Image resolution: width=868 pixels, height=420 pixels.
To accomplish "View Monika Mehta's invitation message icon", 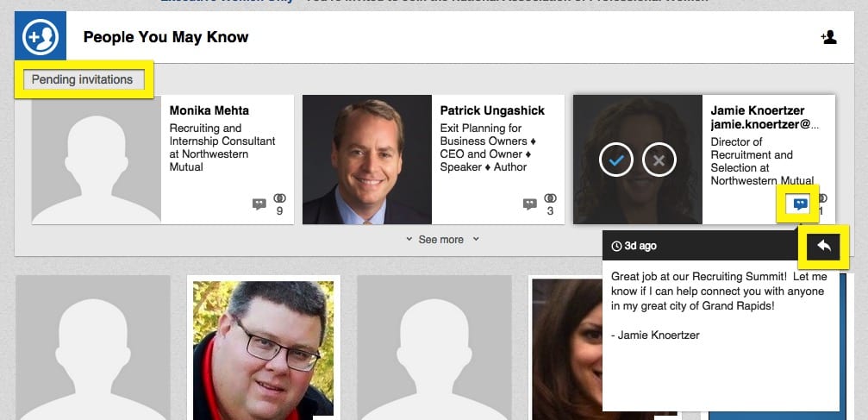I will 259,204.
